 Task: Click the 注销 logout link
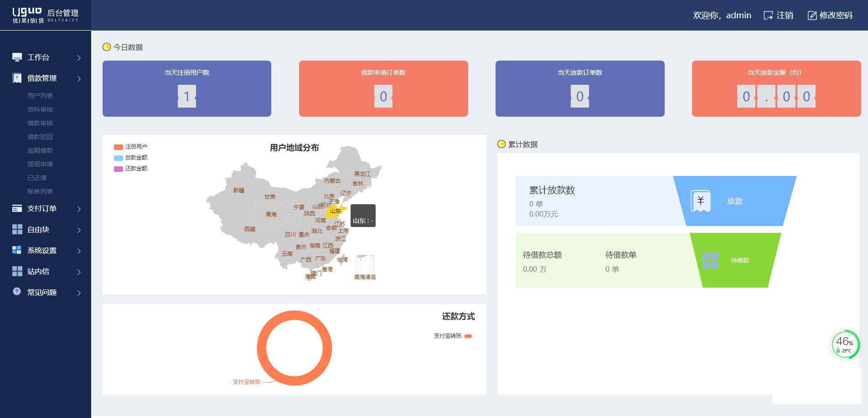(779, 15)
